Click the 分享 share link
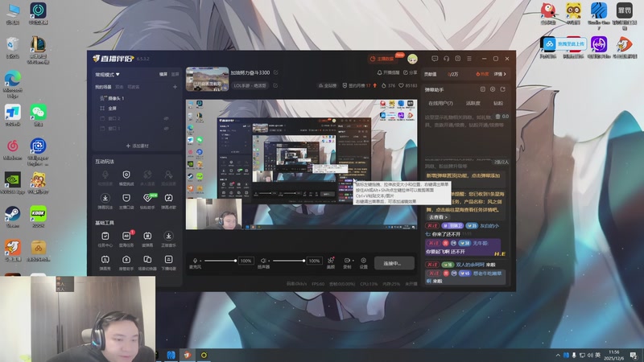Screen dimensions: 644x362 point(410,72)
